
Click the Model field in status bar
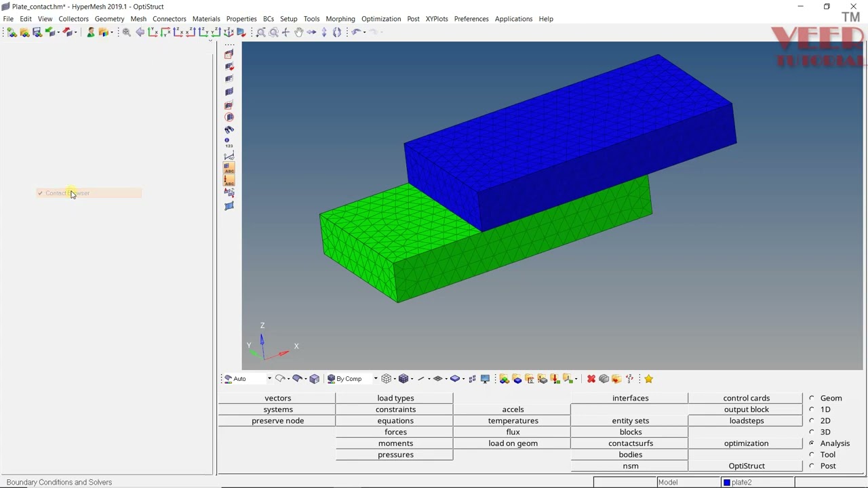coord(688,483)
